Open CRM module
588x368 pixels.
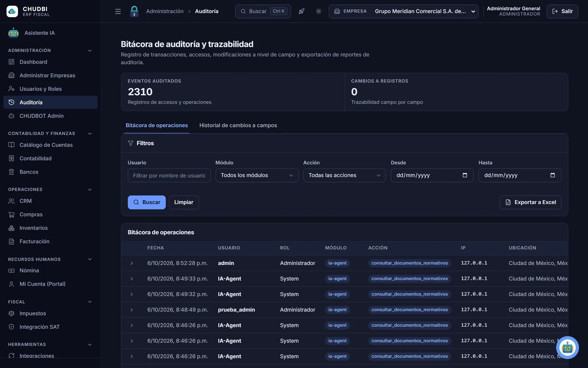pyautogui.click(x=50, y=201)
